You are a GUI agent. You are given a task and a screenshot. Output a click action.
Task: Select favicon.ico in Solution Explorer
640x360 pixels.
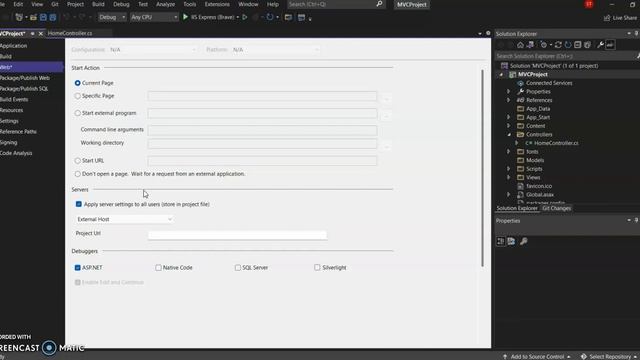click(539, 186)
